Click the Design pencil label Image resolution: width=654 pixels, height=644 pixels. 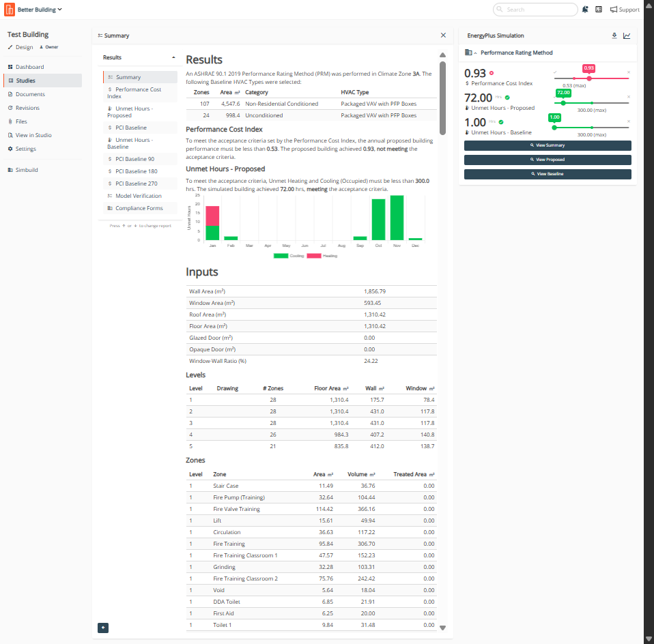point(20,47)
